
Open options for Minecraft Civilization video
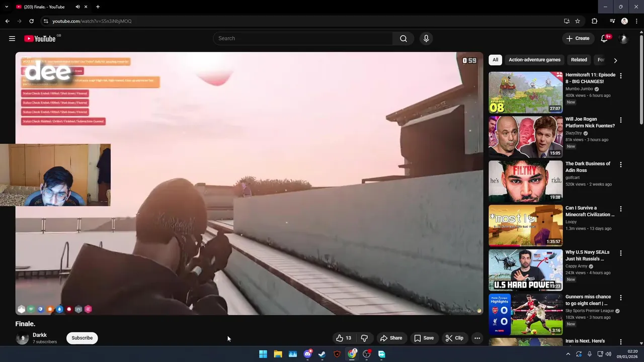620,209
